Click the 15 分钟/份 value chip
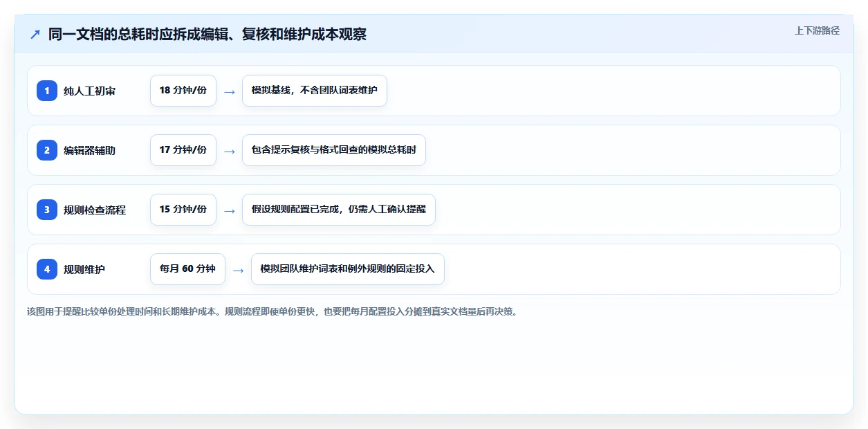 coord(183,210)
